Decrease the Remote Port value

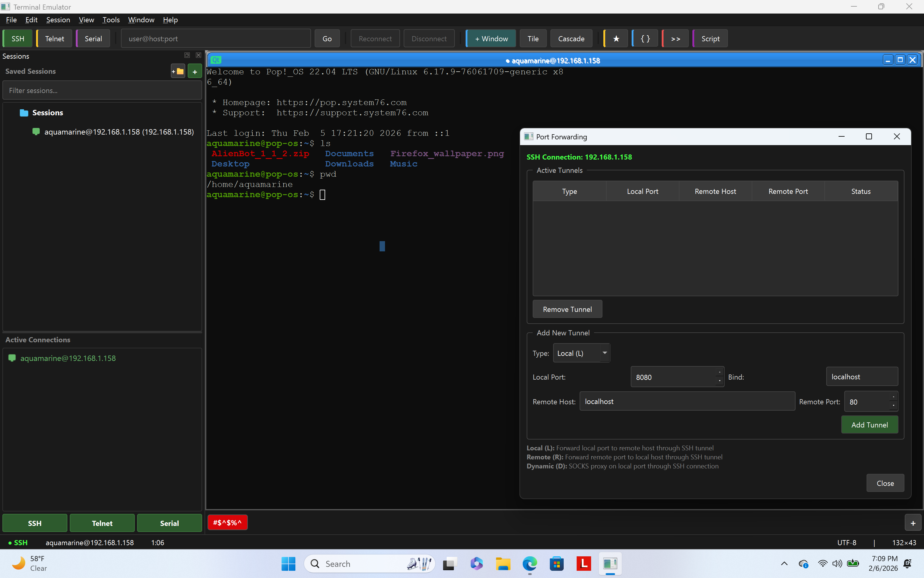point(893,406)
